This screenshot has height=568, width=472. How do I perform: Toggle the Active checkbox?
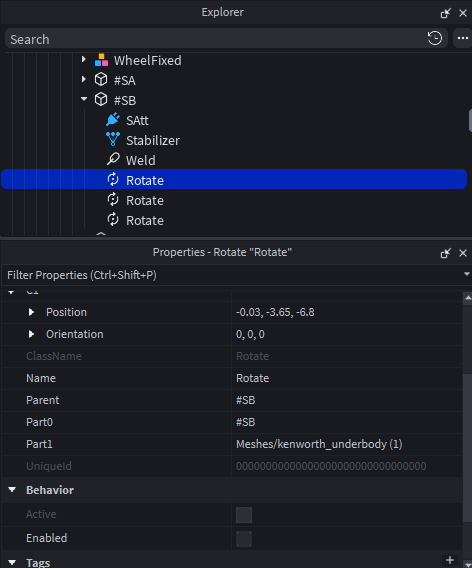[x=244, y=515]
